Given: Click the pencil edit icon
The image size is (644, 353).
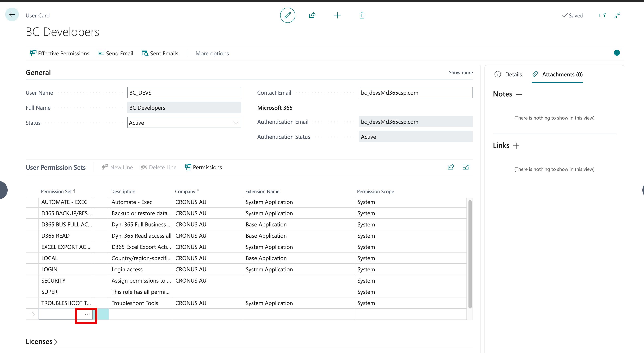Looking at the screenshot, I should pyautogui.click(x=288, y=15).
